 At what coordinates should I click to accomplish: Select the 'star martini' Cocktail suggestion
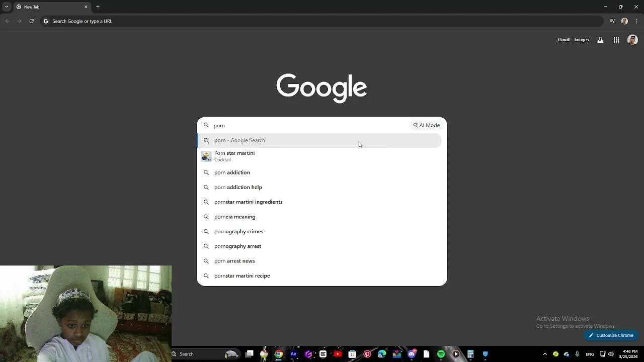click(319, 156)
